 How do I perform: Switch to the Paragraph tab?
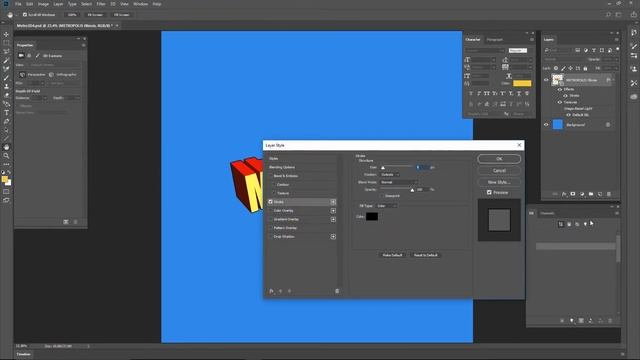495,40
